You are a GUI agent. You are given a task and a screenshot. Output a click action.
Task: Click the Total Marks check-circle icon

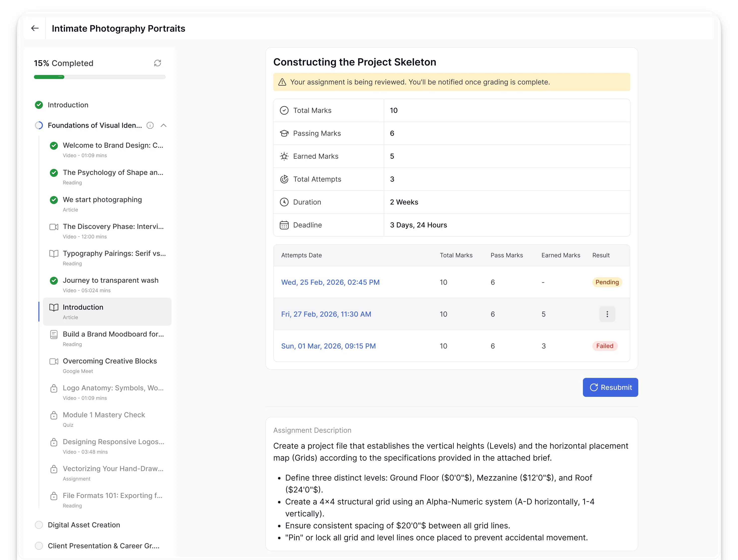click(x=284, y=110)
